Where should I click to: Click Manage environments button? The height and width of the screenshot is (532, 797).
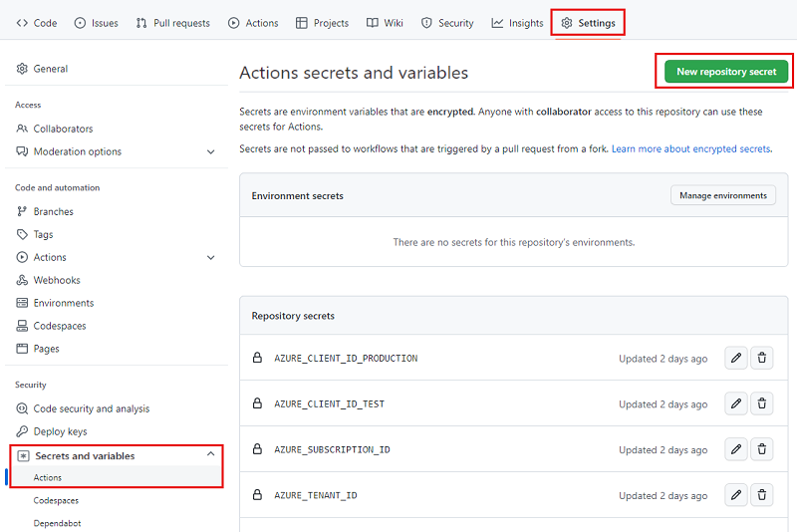[x=723, y=195]
